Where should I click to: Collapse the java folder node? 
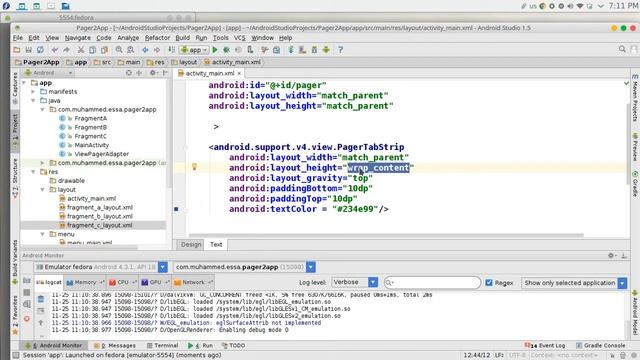[33, 100]
